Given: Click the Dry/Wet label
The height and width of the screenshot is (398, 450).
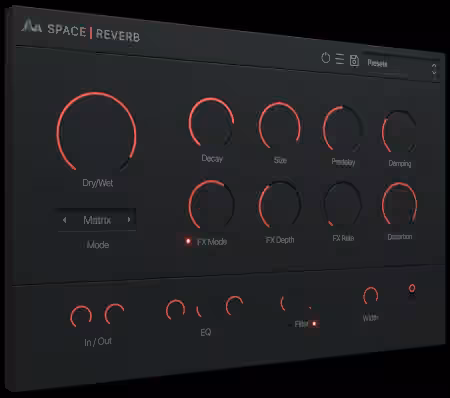Looking at the screenshot, I should (98, 183).
